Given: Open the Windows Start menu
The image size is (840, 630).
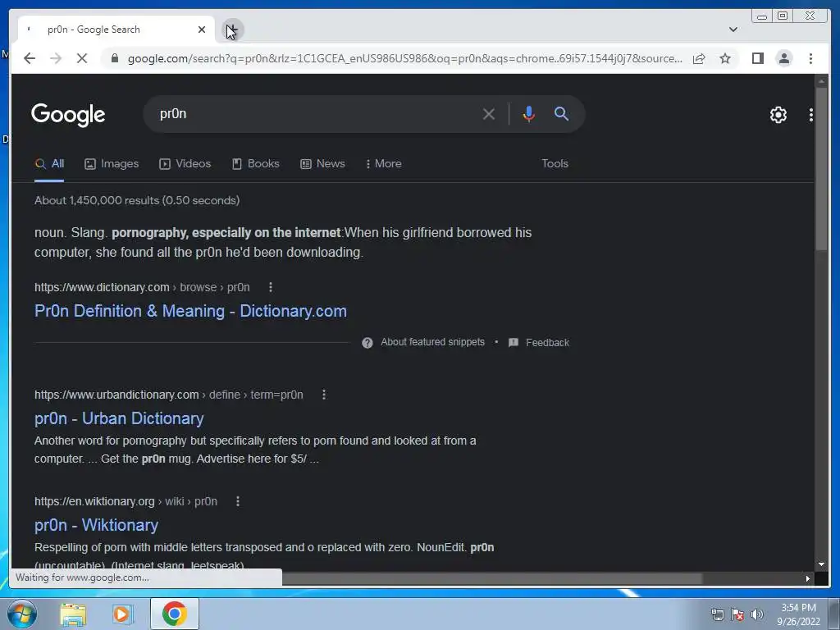Looking at the screenshot, I should click(22, 614).
